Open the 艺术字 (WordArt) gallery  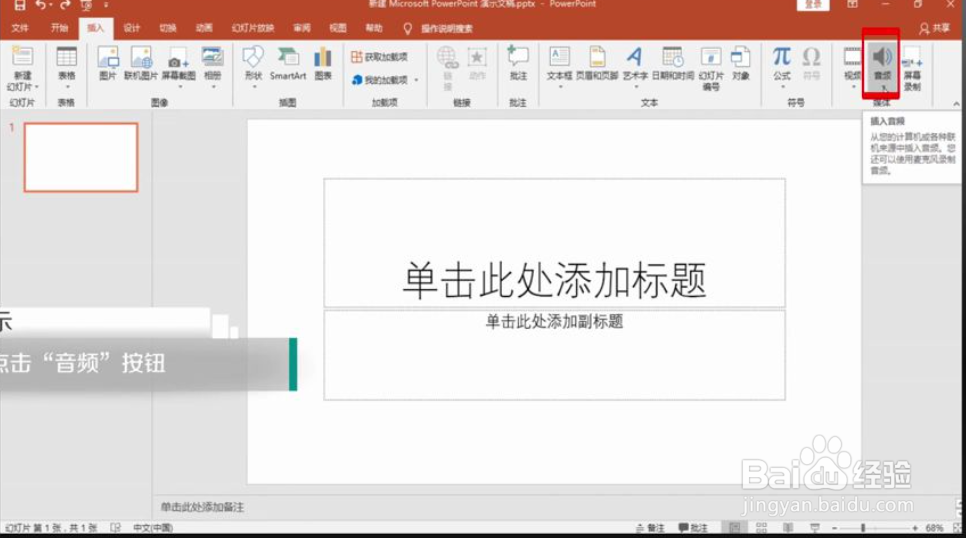[x=635, y=67]
